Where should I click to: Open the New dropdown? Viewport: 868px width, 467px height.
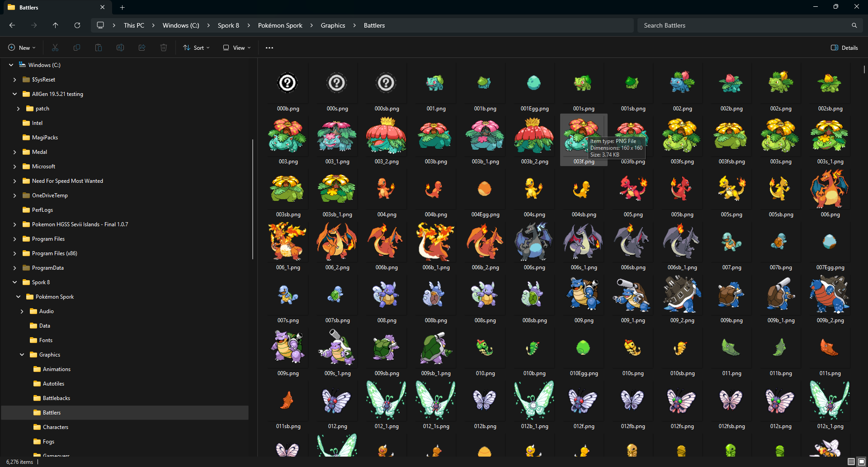22,48
